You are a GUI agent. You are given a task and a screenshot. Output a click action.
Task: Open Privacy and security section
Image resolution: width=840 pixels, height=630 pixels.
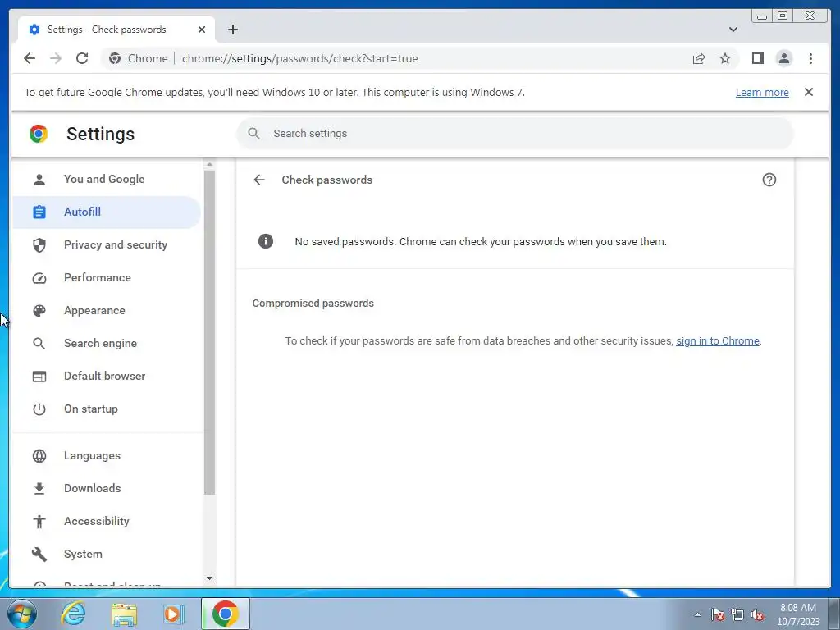[x=106, y=244]
